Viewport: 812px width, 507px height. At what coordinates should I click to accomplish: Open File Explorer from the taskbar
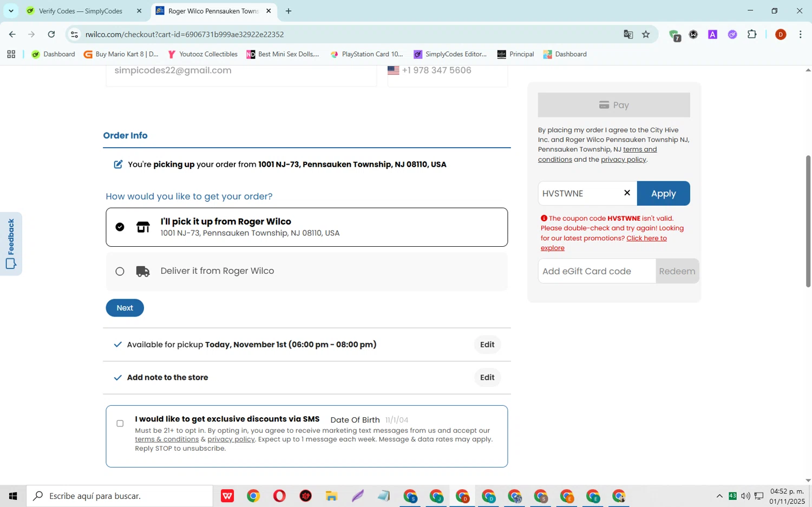[331, 496]
